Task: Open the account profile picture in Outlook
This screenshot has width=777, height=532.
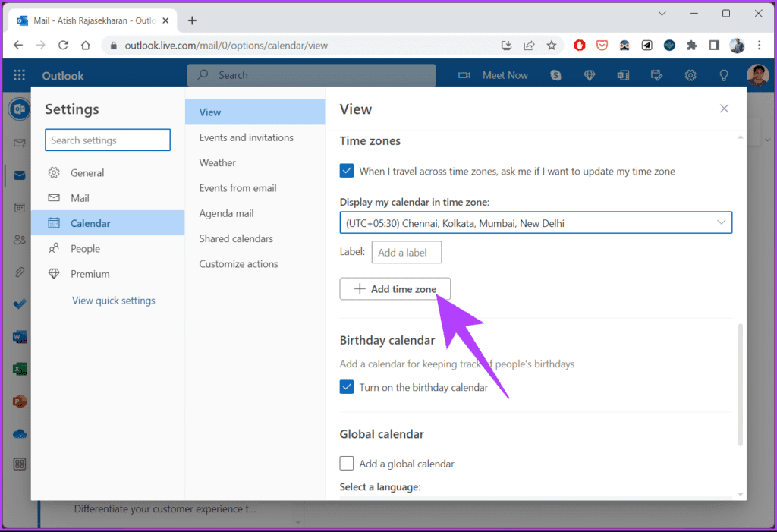Action: (x=758, y=75)
